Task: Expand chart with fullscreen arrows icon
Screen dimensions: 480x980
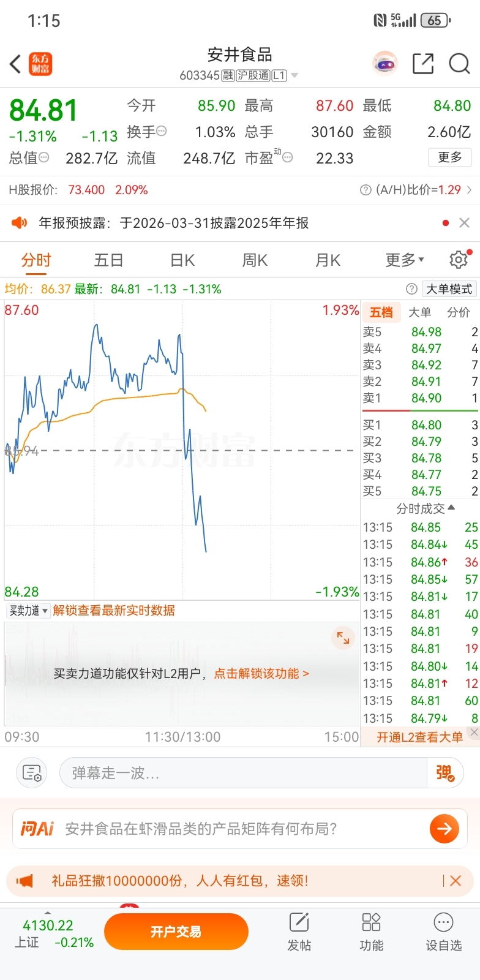Action: tap(343, 638)
